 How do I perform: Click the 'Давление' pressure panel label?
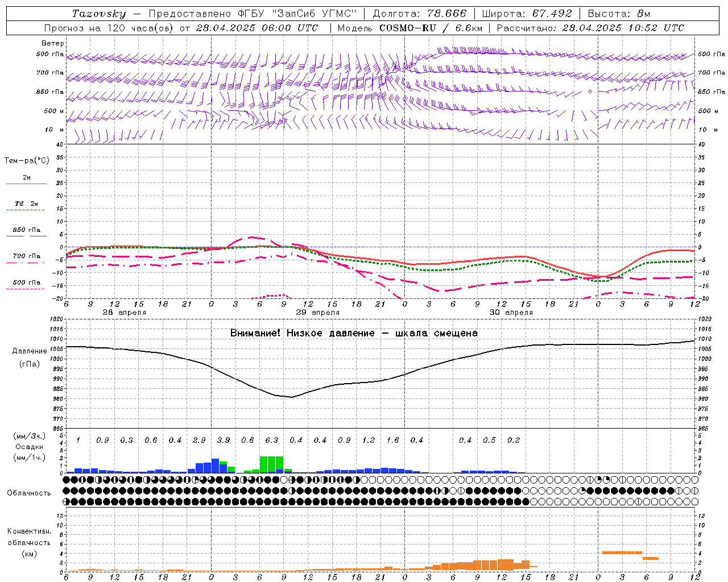(30, 351)
